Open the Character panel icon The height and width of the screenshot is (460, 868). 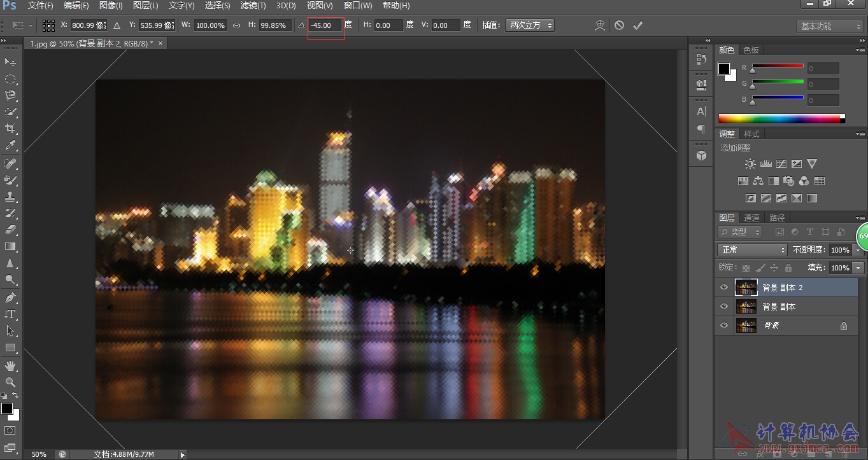[701, 112]
